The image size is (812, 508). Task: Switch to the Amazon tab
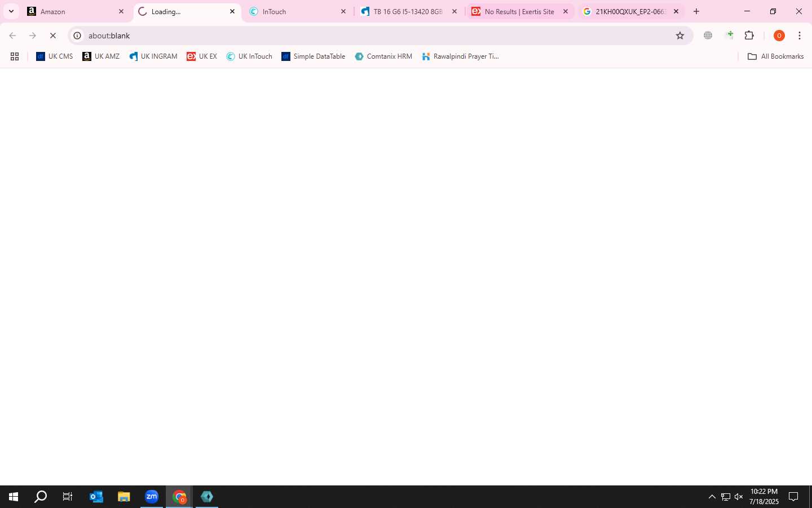76,11
